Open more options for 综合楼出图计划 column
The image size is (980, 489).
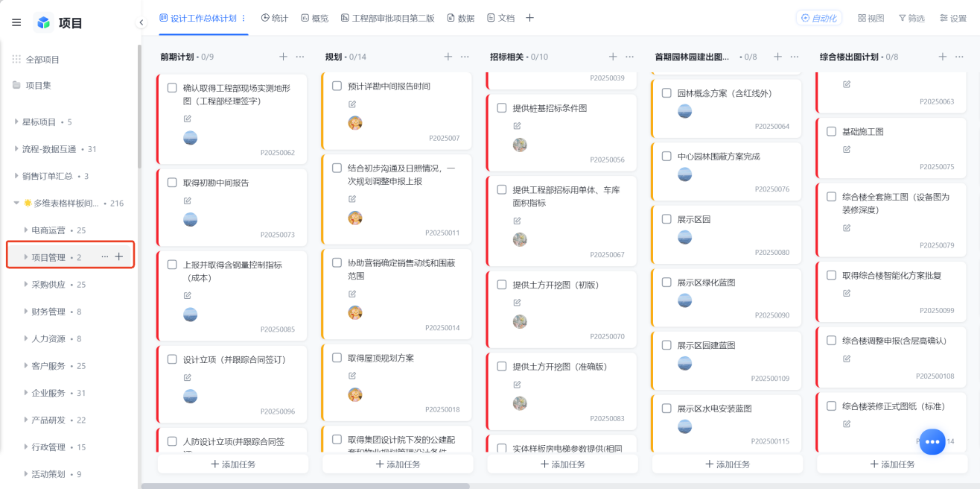[959, 57]
